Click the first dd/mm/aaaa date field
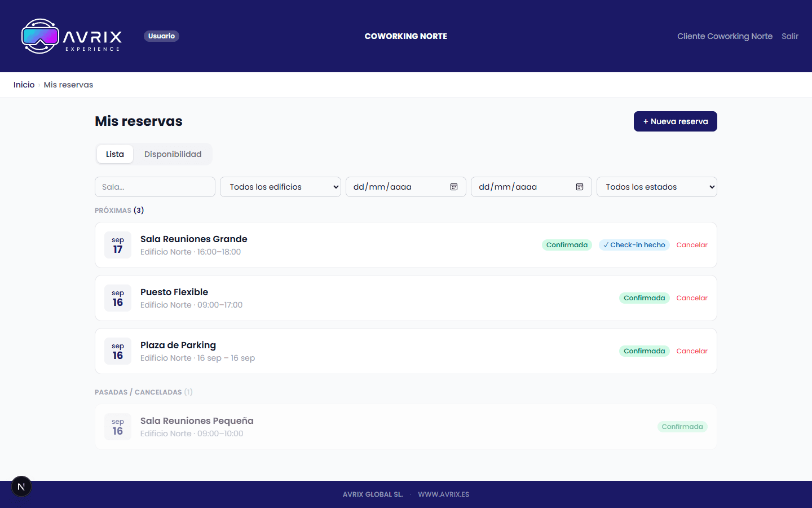The image size is (812, 508). pyautogui.click(x=406, y=187)
